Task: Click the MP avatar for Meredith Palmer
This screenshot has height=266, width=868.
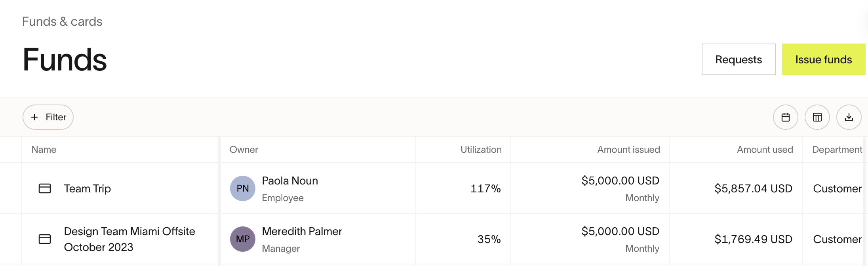Action: (243, 239)
